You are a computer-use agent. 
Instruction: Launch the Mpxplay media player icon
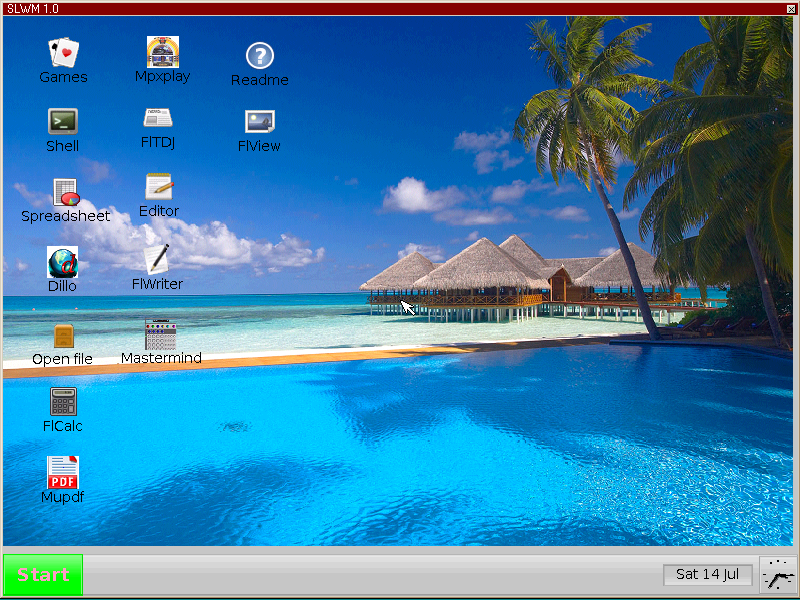[x=162, y=52]
